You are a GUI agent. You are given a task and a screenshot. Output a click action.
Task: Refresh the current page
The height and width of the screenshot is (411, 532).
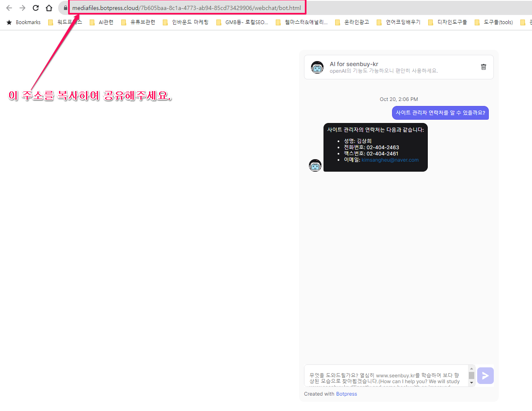35,7
